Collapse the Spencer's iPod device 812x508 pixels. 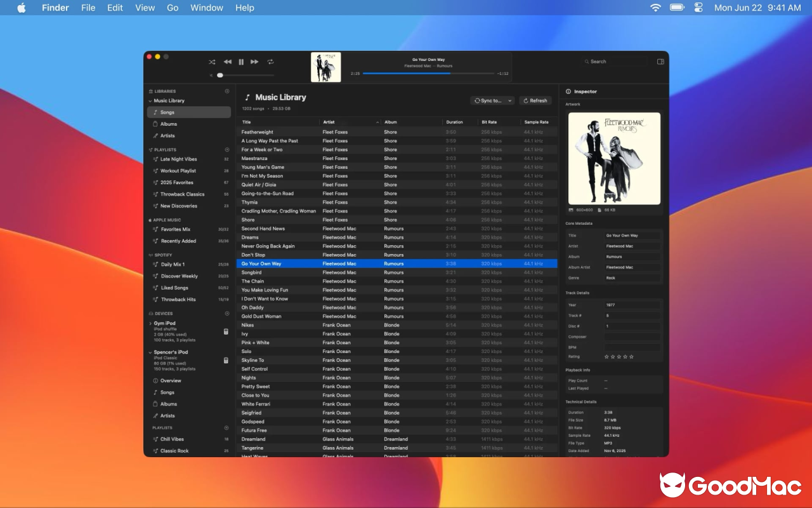click(x=150, y=352)
